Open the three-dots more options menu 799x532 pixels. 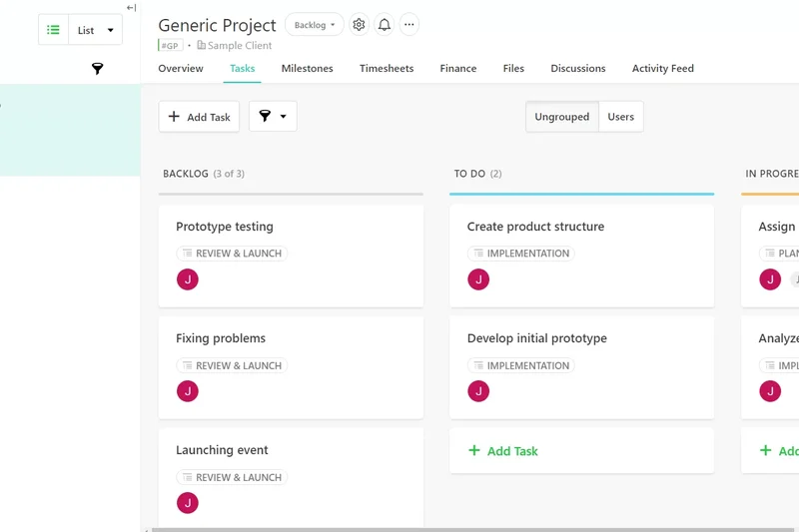[x=408, y=25]
